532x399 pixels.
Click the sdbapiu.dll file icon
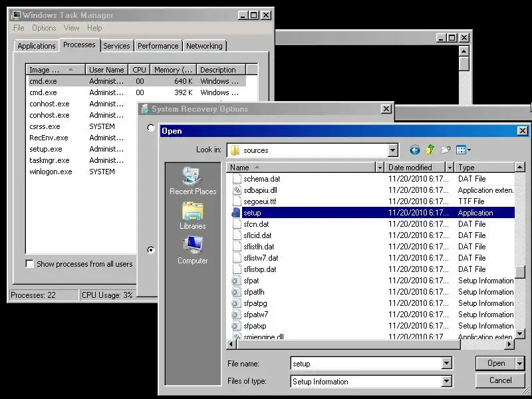(x=237, y=190)
